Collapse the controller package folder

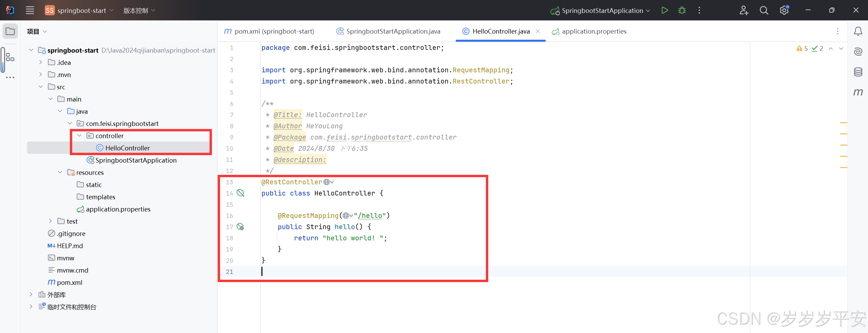(79, 136)
